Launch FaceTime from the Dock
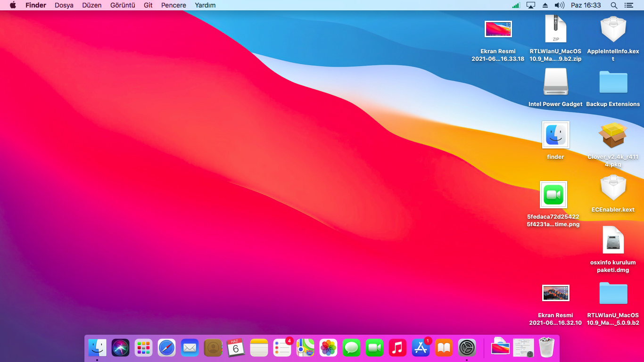The width and height of the screenshot is (644, 362). (375, 348)
